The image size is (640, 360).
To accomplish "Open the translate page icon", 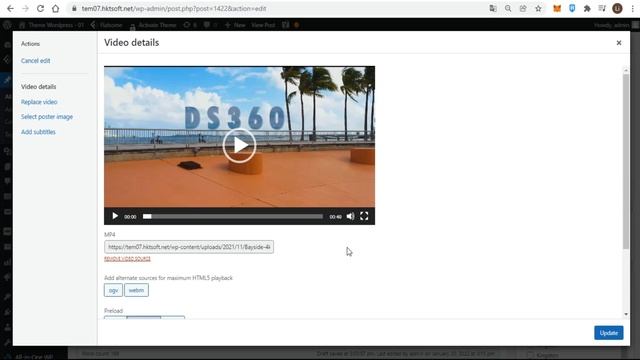I will point(493,8).
